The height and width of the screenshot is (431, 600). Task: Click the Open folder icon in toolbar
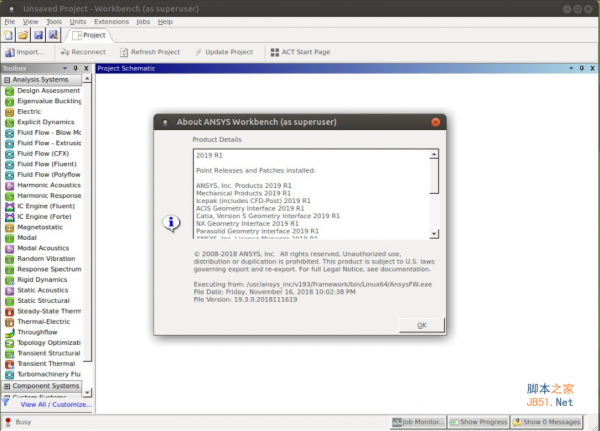(23, 35)
